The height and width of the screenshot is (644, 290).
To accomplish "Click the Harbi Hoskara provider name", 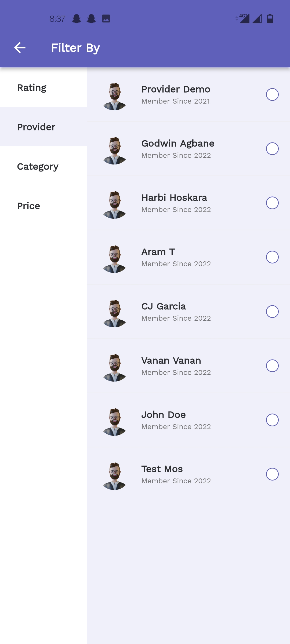I will [x=174, y=198].
